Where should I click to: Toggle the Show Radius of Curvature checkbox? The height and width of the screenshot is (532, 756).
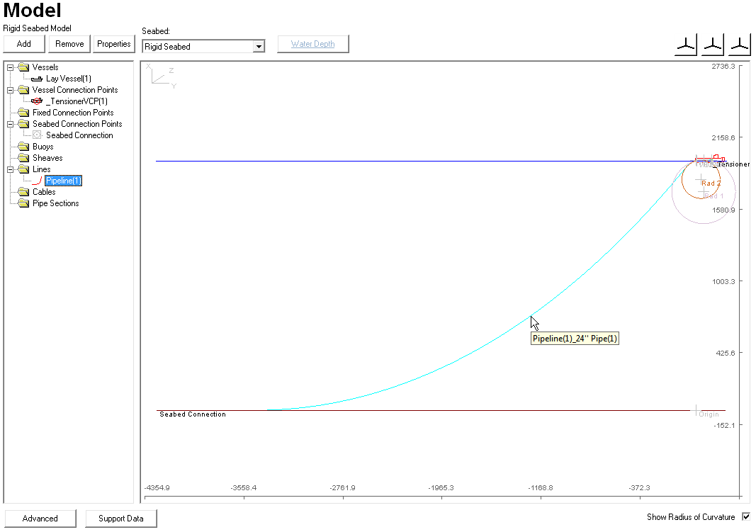click(x=745, y=517)
